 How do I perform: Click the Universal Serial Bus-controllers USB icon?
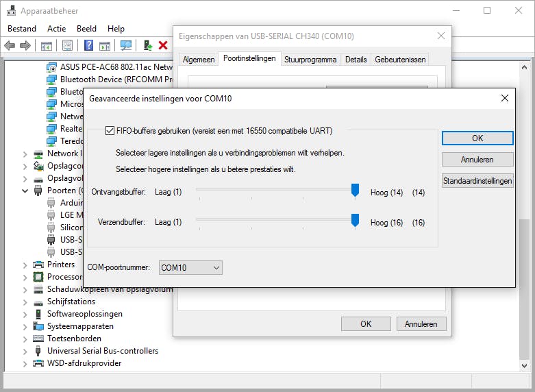(x=38, y=351)
